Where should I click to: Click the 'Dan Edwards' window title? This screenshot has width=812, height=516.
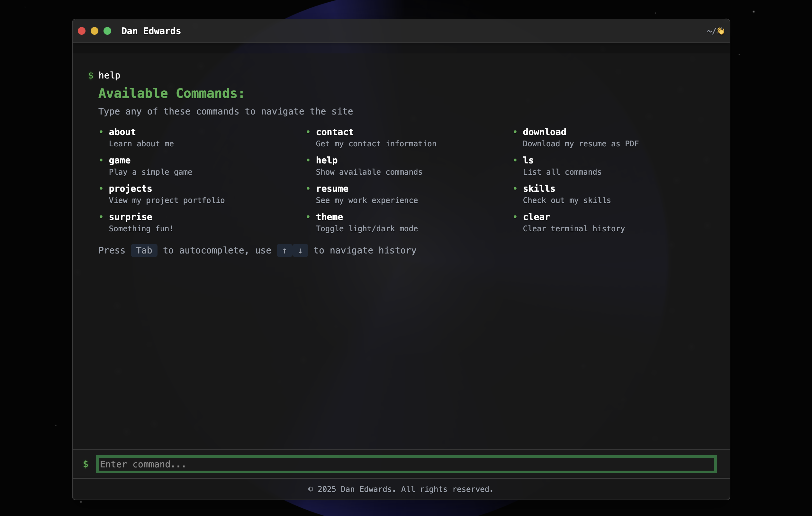pos(151,31)
